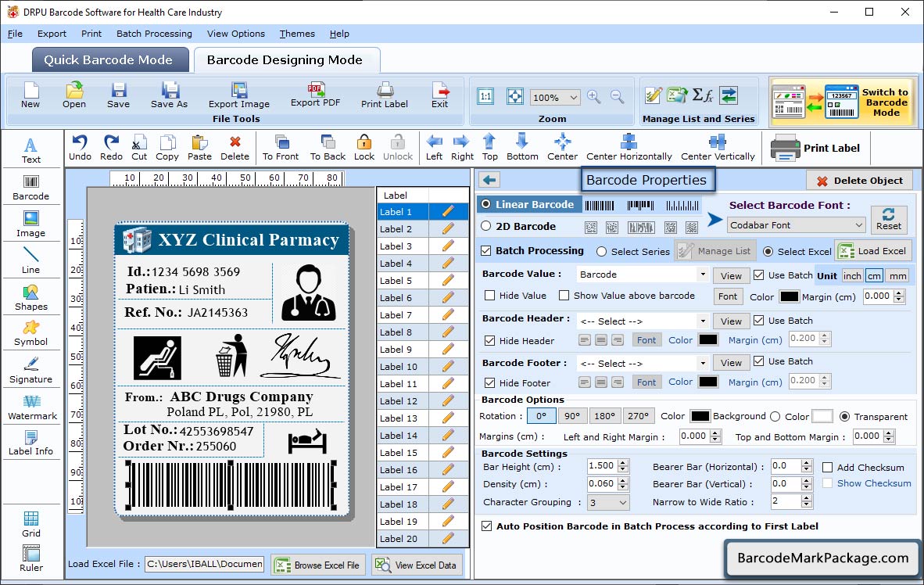924x585 pixels.
Task: Uncheck Batch Processing checkbox
Action: click(486, 250)
